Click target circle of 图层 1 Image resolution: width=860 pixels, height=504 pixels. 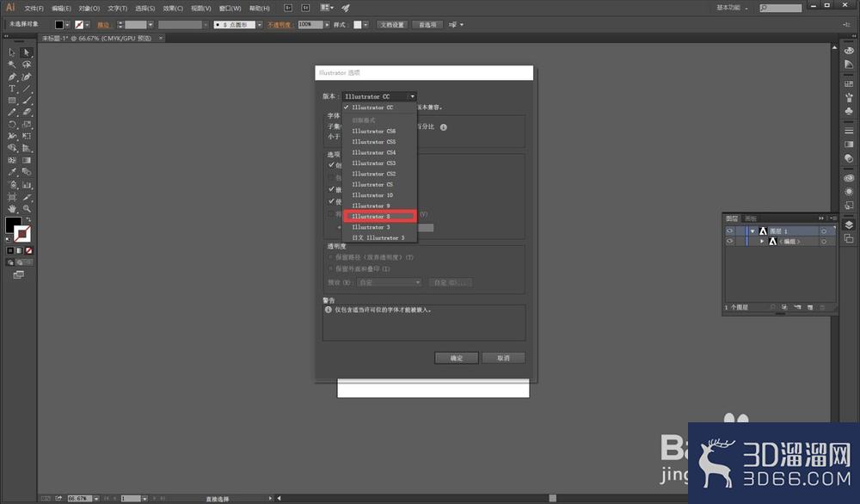823,231
